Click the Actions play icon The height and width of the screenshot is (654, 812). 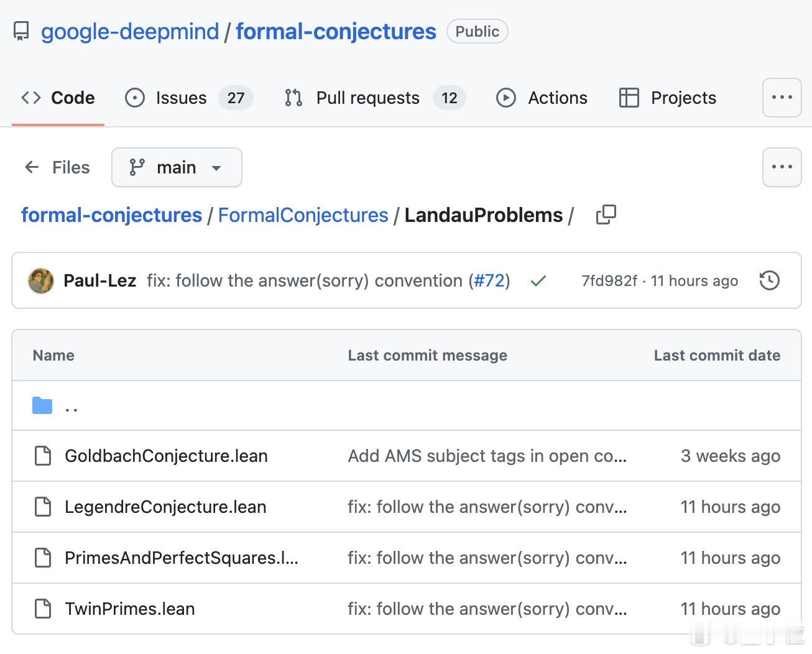coord(506,98)
